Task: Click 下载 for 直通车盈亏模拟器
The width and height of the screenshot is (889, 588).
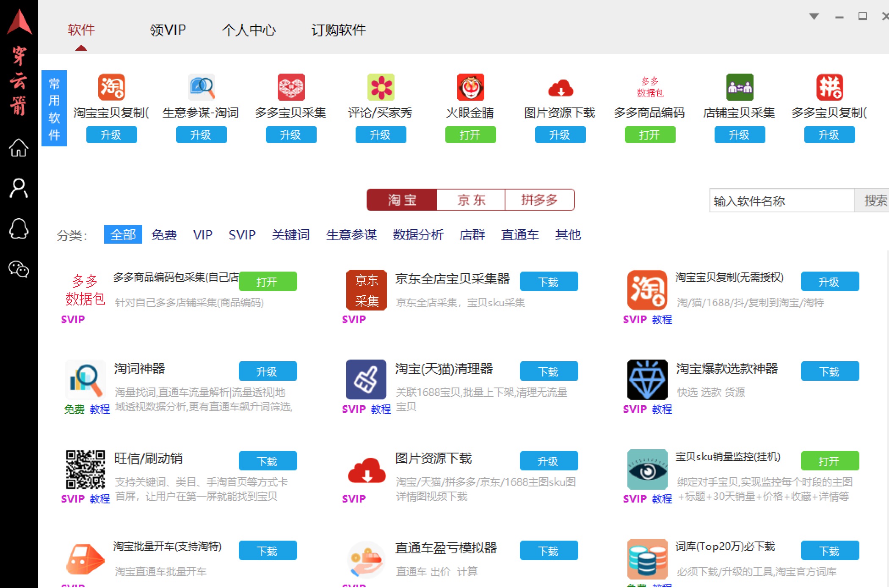Action: 549,551
